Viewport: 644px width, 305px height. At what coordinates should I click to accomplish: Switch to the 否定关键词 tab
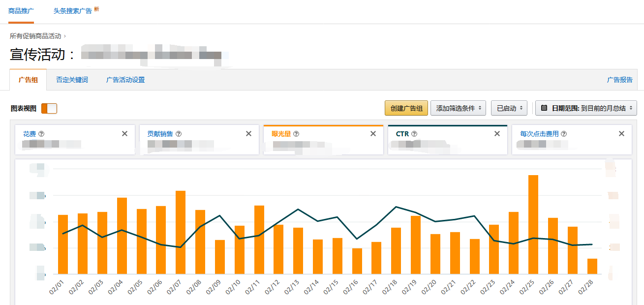point(72,79)
